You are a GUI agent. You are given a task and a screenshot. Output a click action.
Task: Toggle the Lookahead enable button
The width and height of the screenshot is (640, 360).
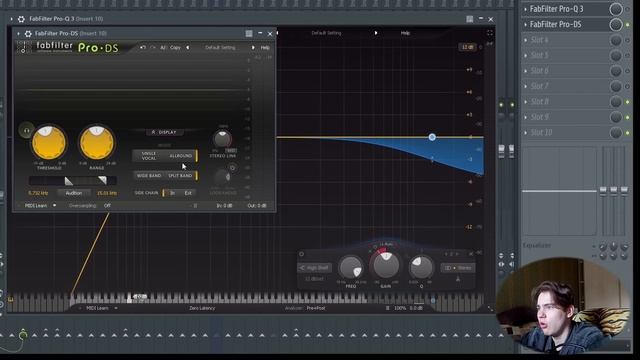pos(232,167)
